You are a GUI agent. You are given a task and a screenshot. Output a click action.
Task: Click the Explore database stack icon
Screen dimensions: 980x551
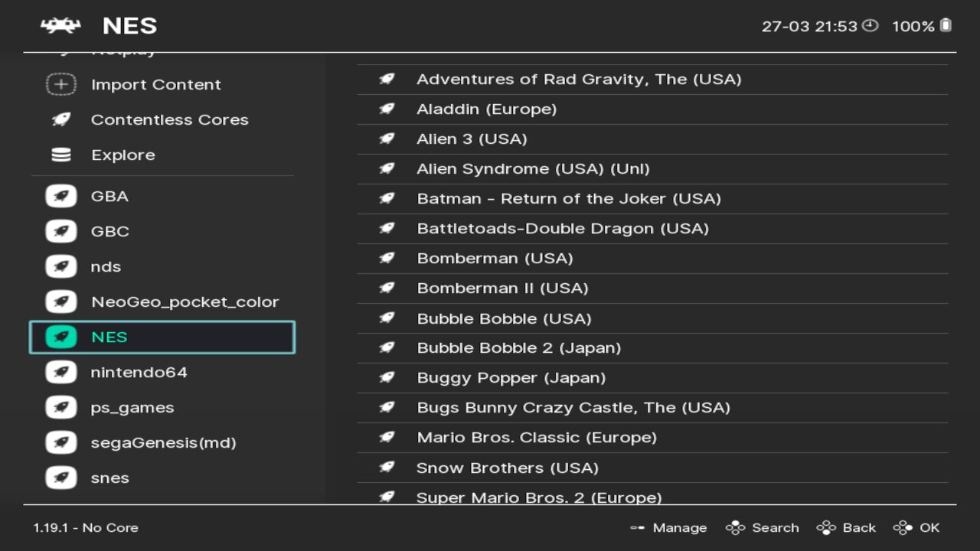pyautogui.click(x=61, y=155)
